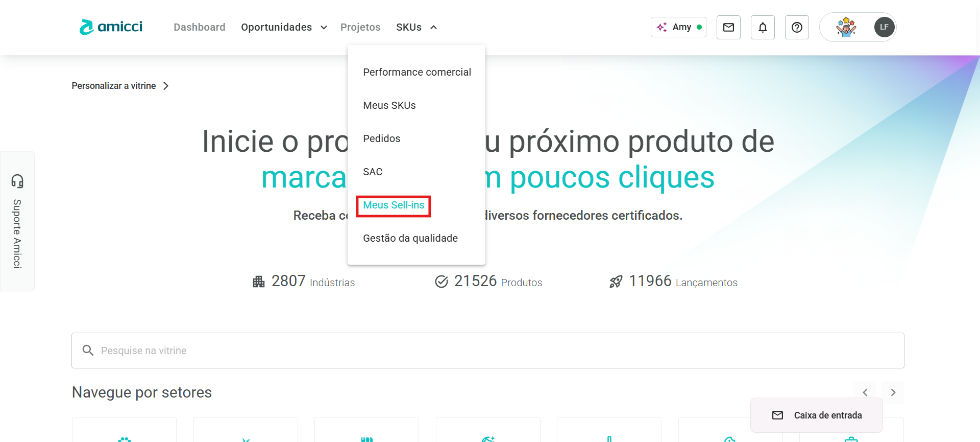The height and width of the screenshot is (442, 980).
Task: Open Pedidos from the SKUs menu
Action: [x=381, y=138]
